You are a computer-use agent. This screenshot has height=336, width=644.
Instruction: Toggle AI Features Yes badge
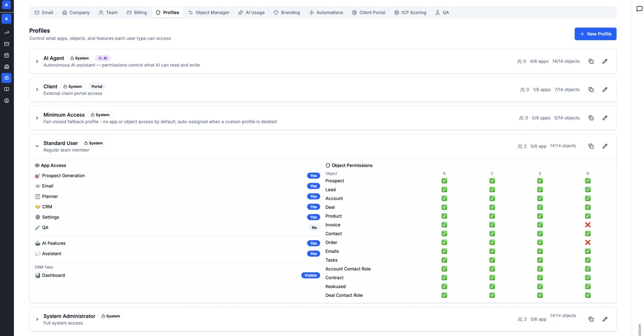tap(313, 243)
